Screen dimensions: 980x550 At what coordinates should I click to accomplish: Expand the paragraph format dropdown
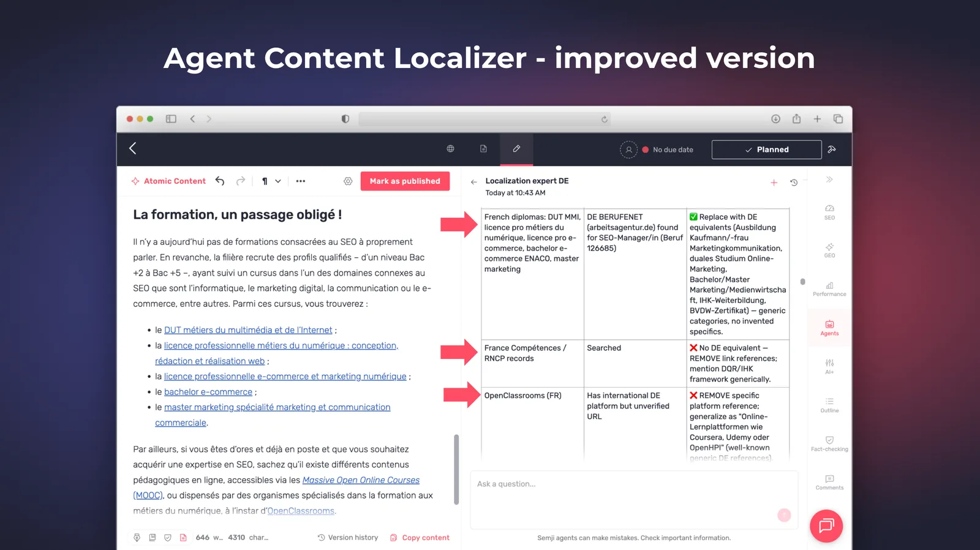tap(271, 181)
